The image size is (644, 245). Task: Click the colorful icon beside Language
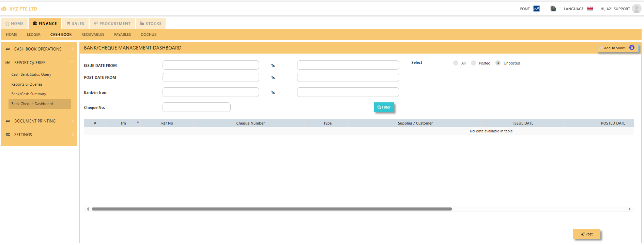(553, 9)
